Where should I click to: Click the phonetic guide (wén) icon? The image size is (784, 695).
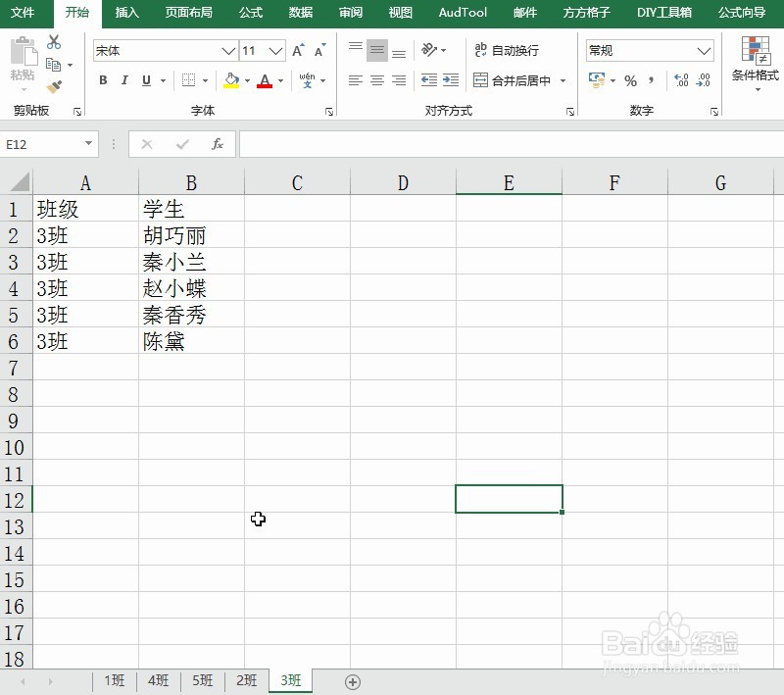point(309,79)
